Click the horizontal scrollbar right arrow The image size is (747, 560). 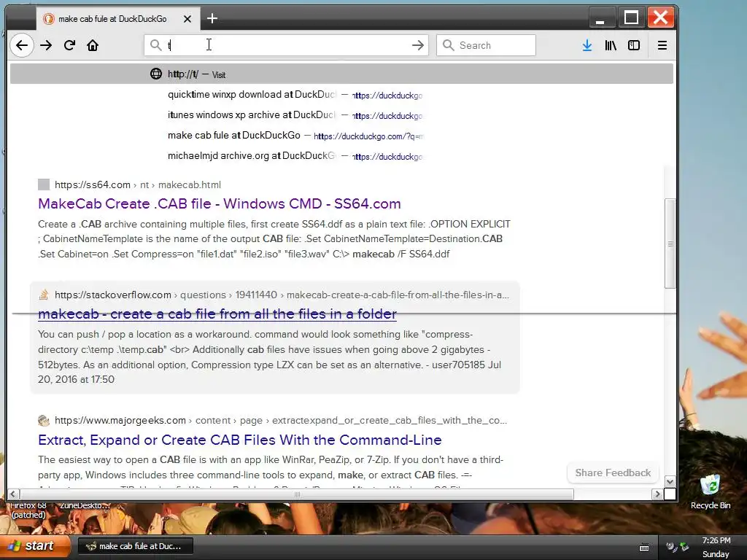tap(657, 494)
